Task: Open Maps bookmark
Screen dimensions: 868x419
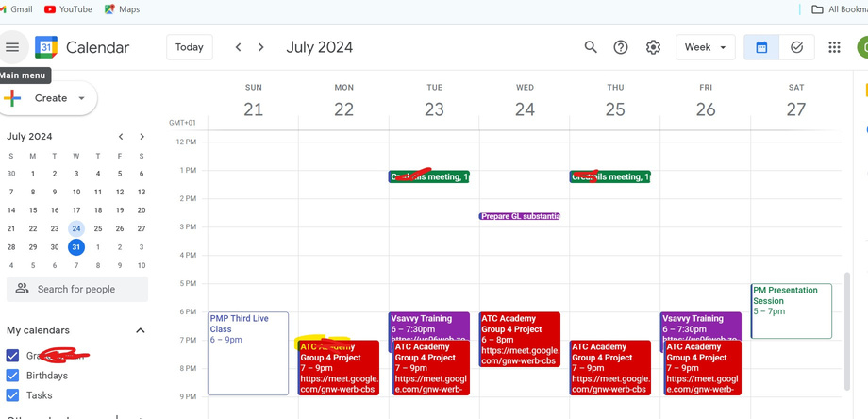Action: point(122,9)
